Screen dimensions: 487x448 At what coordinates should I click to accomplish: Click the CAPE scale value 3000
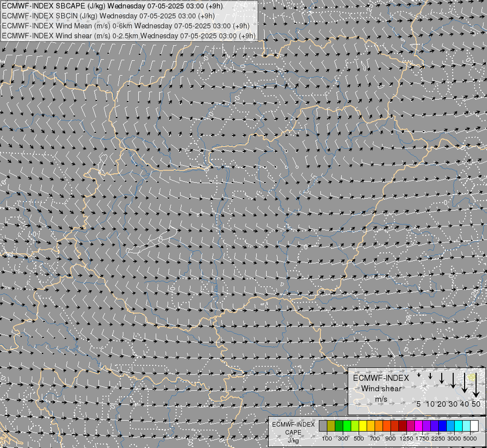(x=454, y=439)
